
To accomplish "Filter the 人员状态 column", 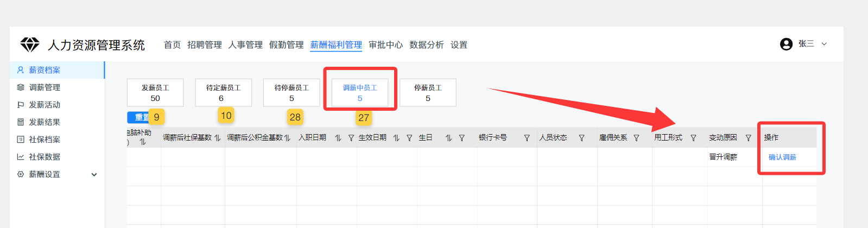I will (x=581, y=138).
